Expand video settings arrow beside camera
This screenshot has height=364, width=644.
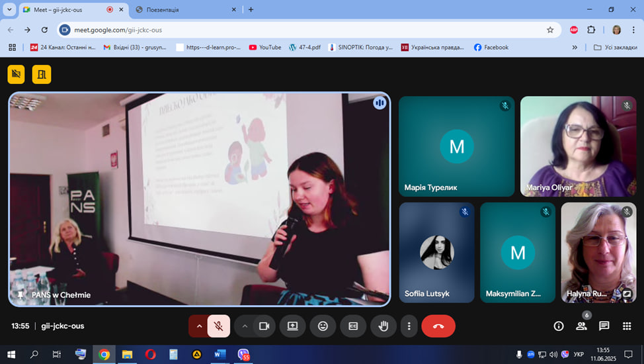coord(245,326)
